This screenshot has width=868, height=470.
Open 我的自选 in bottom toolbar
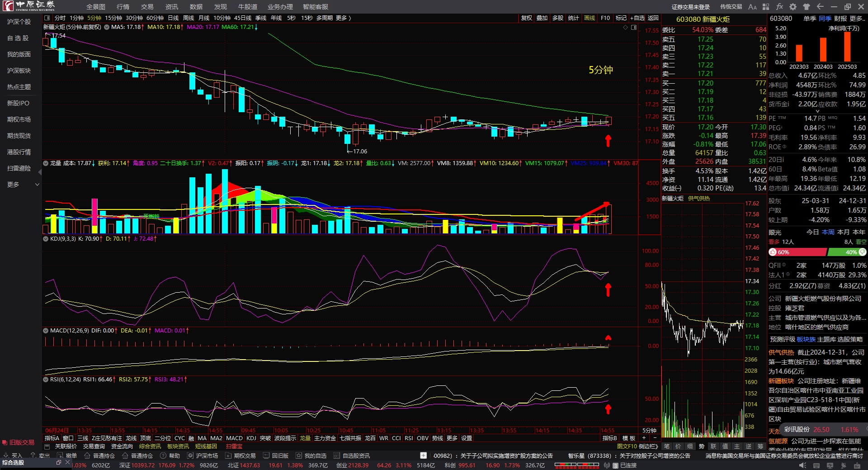tap(311, 456)
